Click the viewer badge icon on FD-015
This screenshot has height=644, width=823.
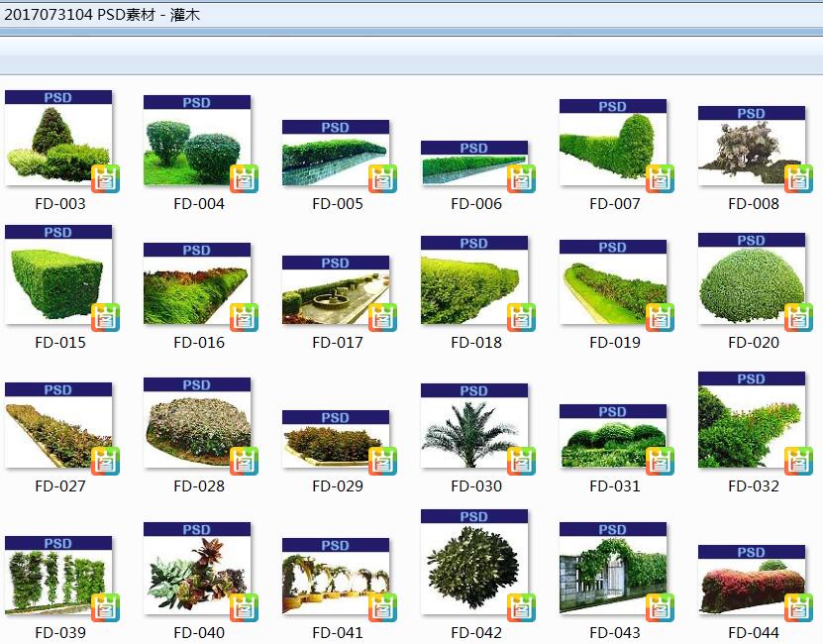[106, 317]
